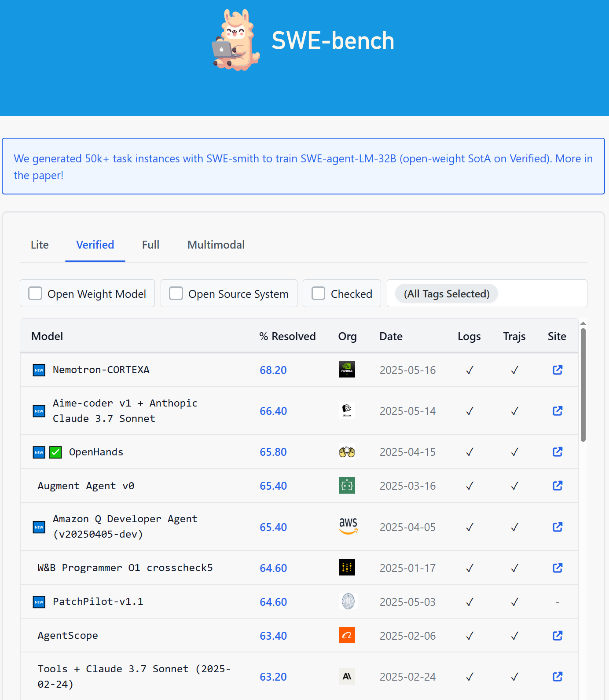Sort by the % Resolved column header
Screen dimensions: 609x700
coord(287,336)
